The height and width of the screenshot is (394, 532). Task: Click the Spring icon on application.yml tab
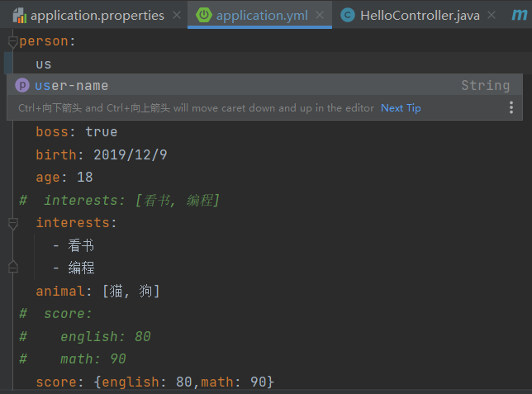(203, 15)
